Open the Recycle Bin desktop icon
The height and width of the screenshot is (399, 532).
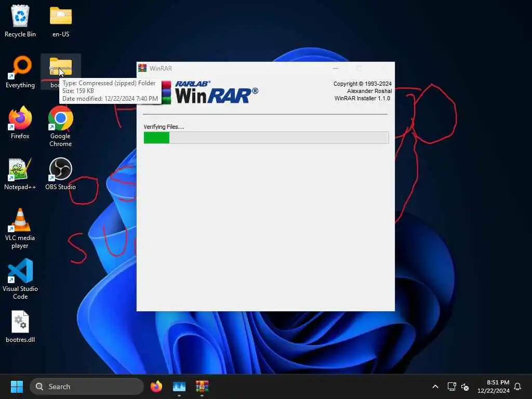(x=20, y=21)
